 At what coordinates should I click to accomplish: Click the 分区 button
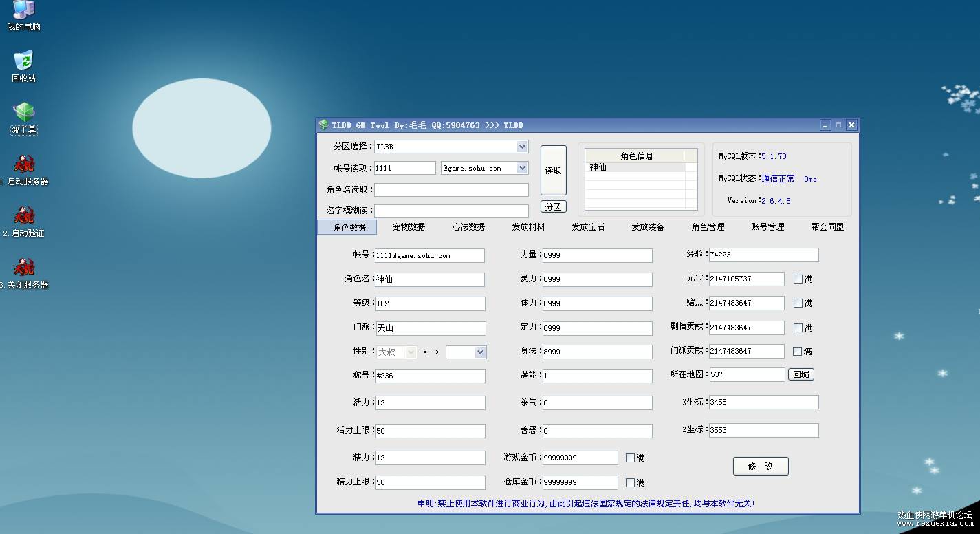coord(554,206)
